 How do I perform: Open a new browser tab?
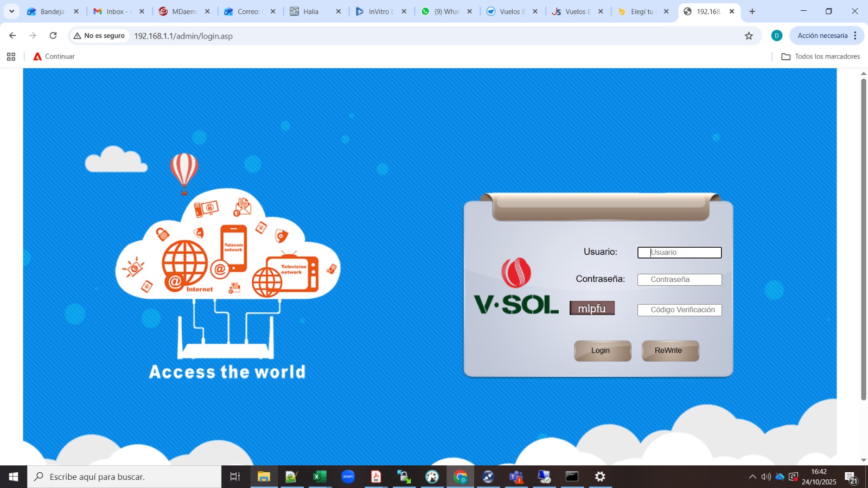[752, 11]
